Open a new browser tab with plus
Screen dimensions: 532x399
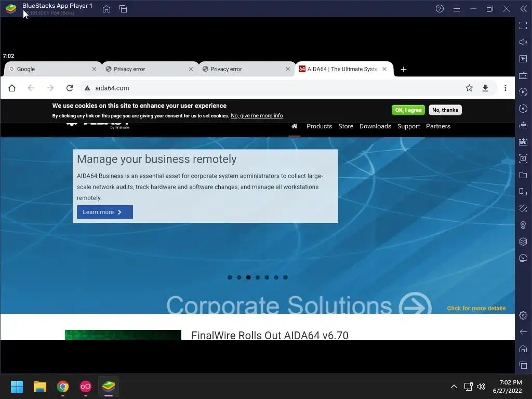[x=403, y=70]
